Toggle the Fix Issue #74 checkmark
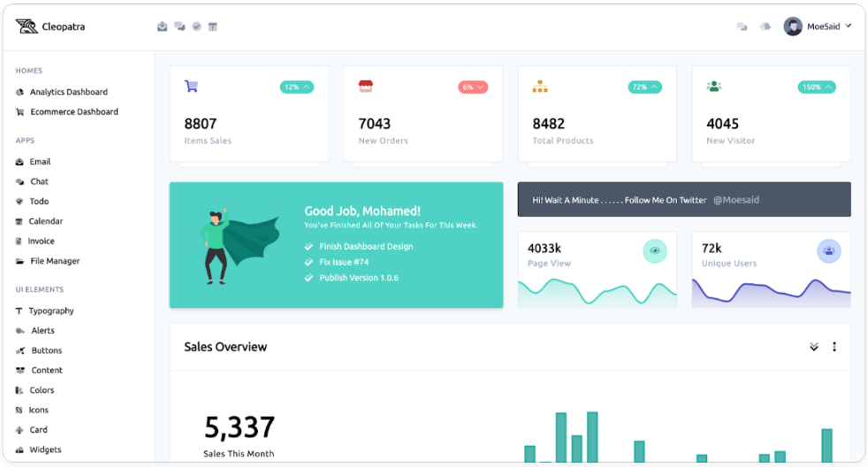The width and height of the screenshot is (868, 467). tap(308, 263)
